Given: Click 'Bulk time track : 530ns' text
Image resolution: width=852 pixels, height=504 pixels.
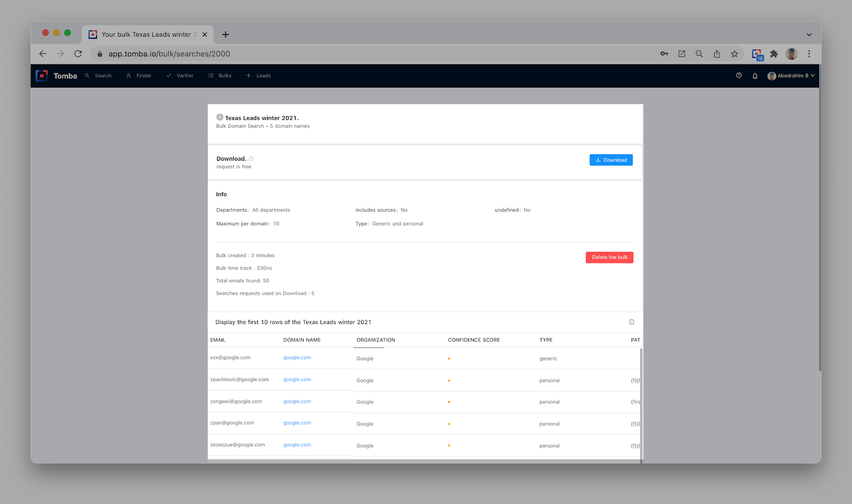Looking at the screenshot, I should 244,268.
